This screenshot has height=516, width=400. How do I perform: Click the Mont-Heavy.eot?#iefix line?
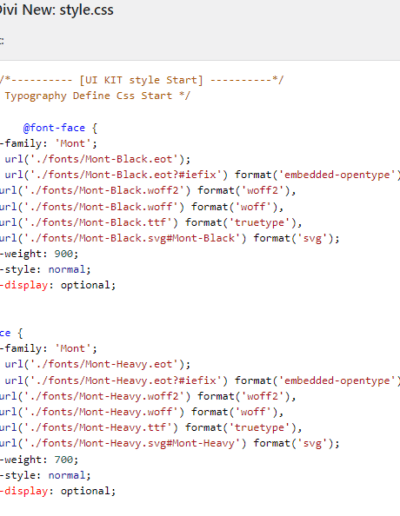tap(202, 381)
